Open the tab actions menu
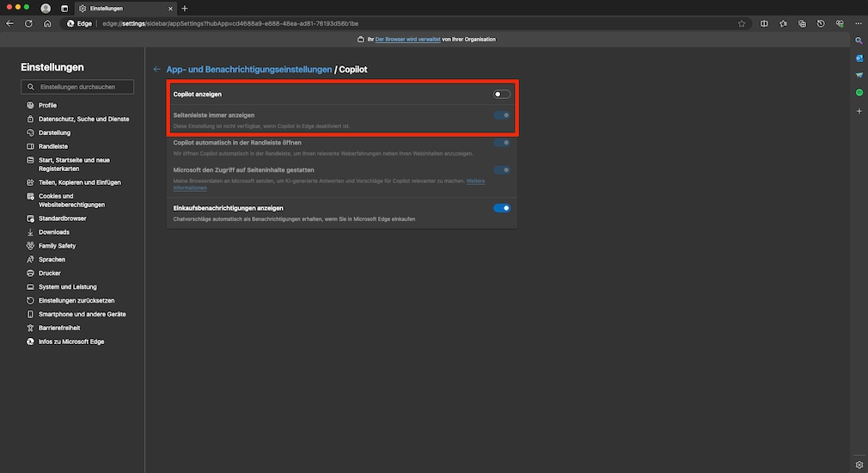Screen dimensions: 868x473 coord(64,8)
